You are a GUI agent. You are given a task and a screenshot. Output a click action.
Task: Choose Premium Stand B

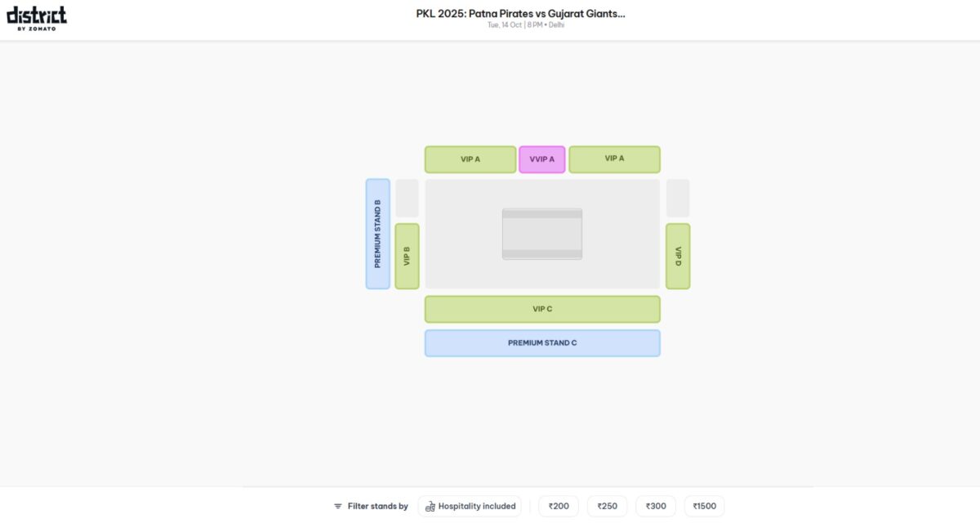378,235
